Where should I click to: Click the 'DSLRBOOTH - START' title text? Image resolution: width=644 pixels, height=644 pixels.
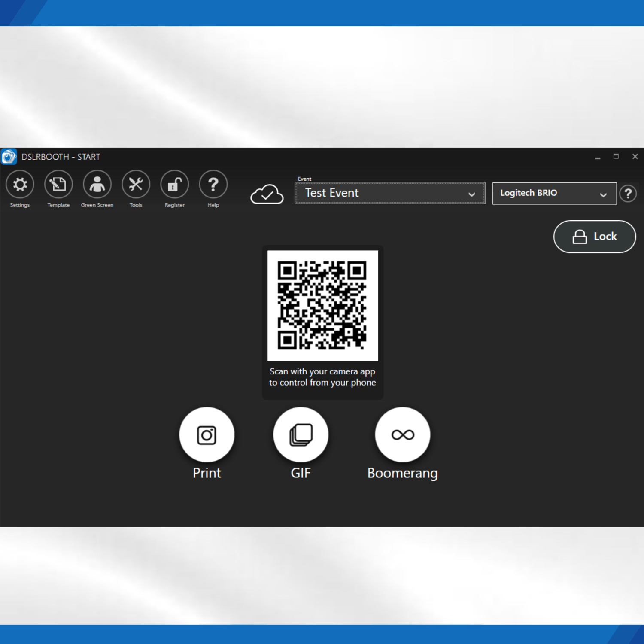click(61, 157)
